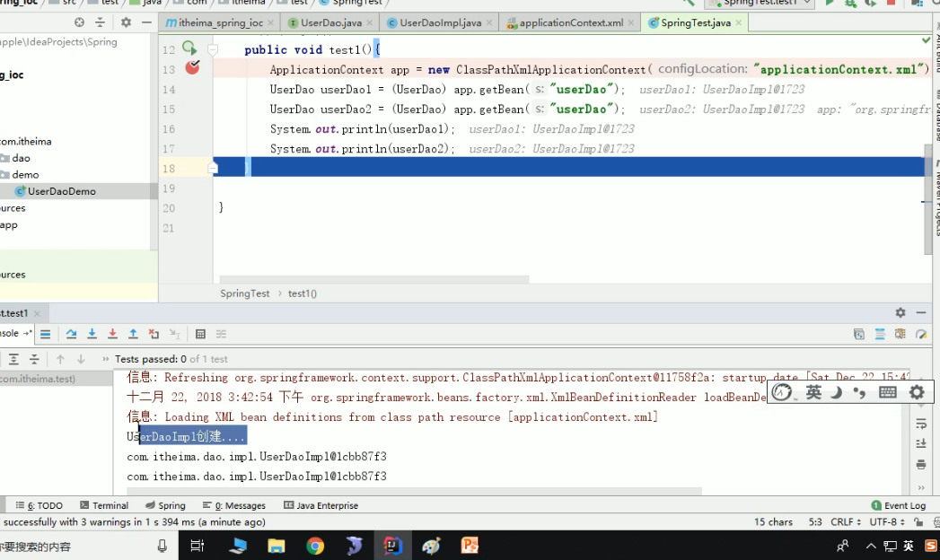Viewport: 940px width, 560px height.
Task: Click test1() in the breadcrumb bar
Action: coord(303,293)
